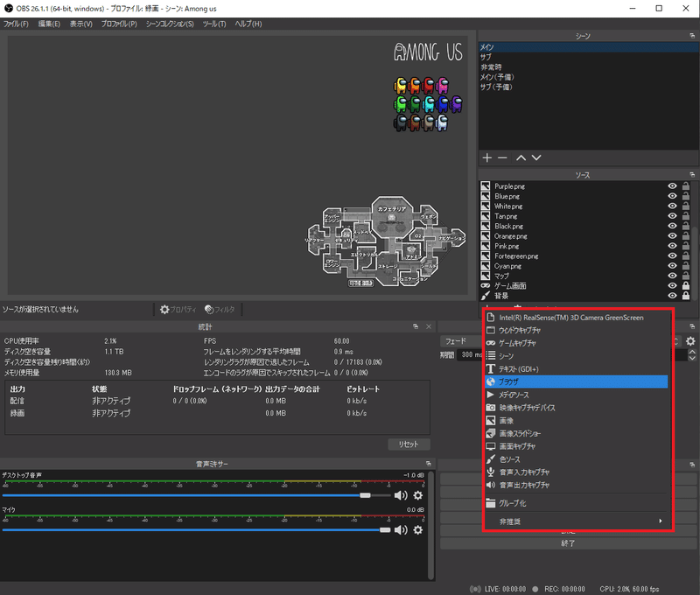Choose 画像 from add-source menu
This screenshot has height=595, width=700.
pyautogui.click(x=577, y=421)
